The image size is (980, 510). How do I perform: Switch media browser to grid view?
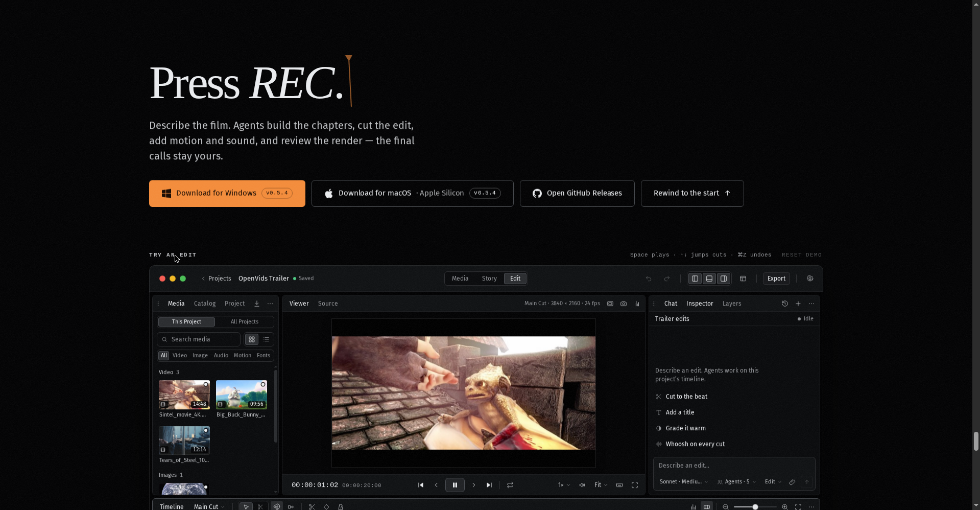click(x=252, y=339)
